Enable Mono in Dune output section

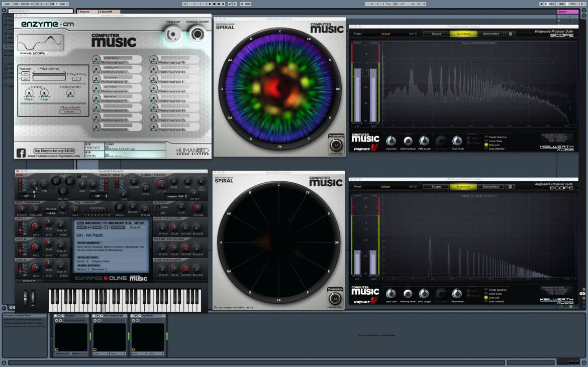pyautogui.click(x=158, y=207)
